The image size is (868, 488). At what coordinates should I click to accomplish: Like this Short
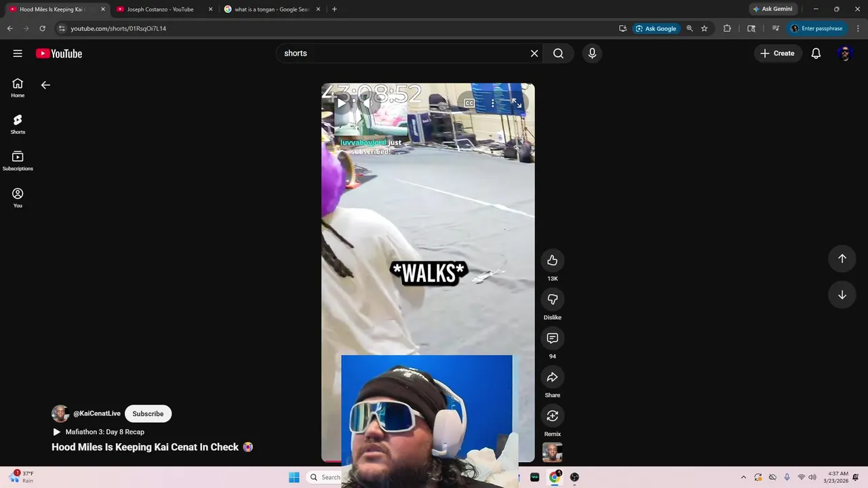[553, 260]
